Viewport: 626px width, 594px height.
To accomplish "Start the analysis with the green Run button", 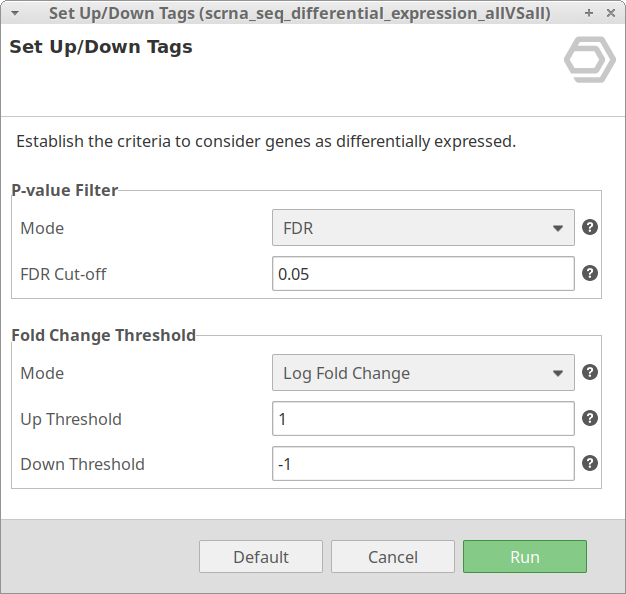I will click(524, 557).
